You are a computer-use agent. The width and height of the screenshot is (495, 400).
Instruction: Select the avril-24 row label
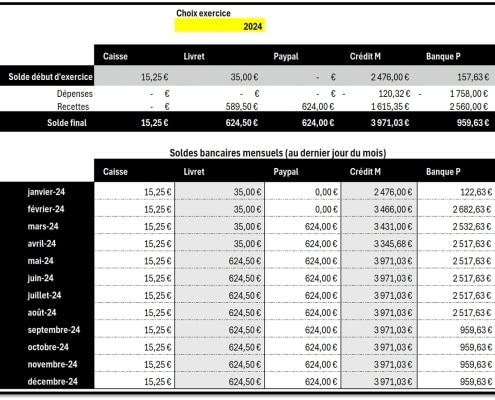coord(41,244)
